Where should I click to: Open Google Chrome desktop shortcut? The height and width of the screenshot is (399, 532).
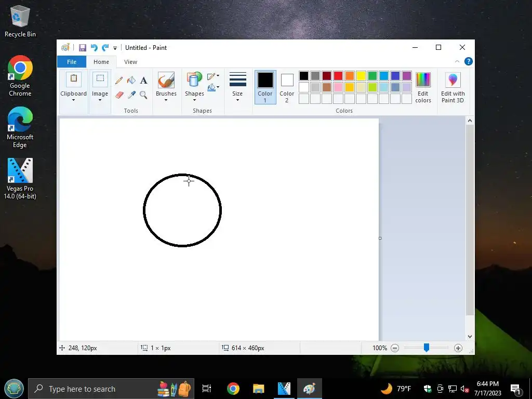click(x=20, y=76)
